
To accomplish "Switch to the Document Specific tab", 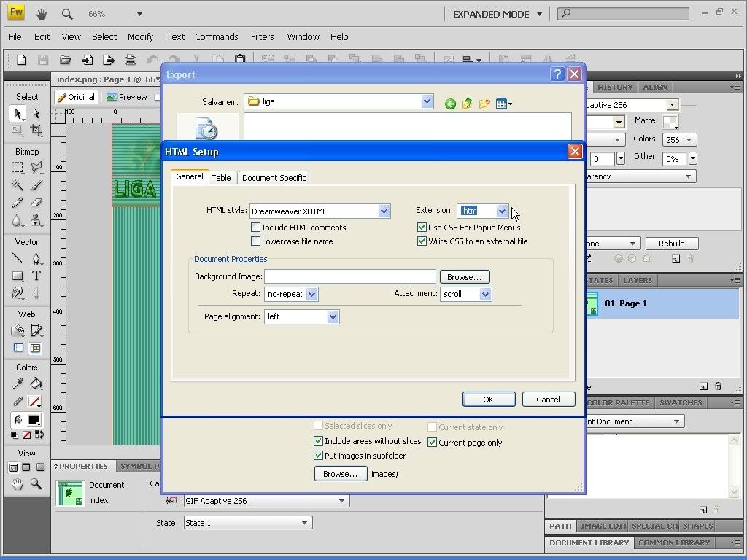I will tap(274, 178).
